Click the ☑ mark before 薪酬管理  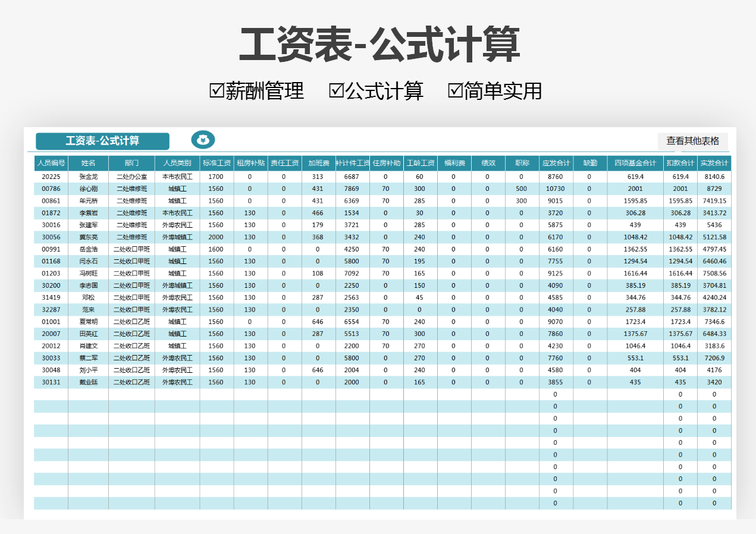(x=215, y=90)
